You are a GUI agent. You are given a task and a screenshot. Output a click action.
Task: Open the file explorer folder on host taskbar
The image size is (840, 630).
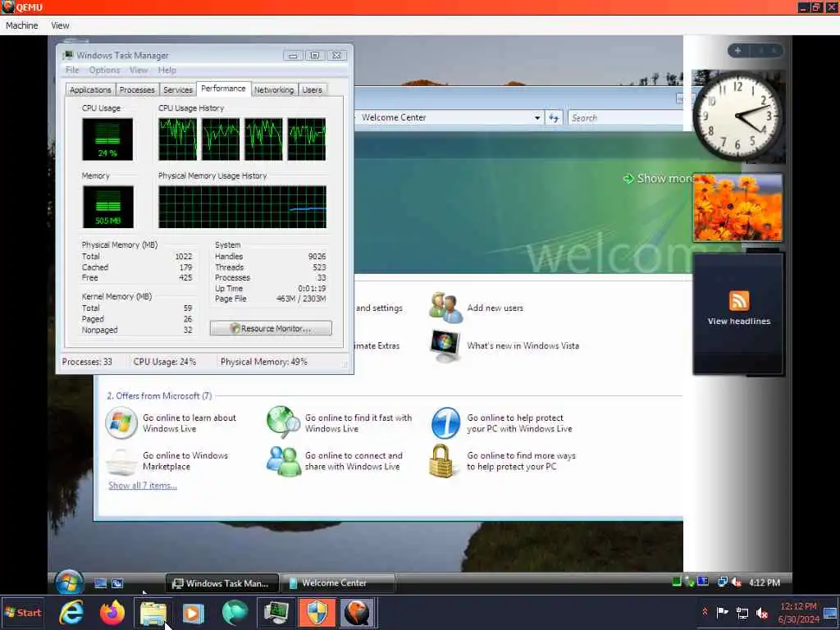click(153, 614)
